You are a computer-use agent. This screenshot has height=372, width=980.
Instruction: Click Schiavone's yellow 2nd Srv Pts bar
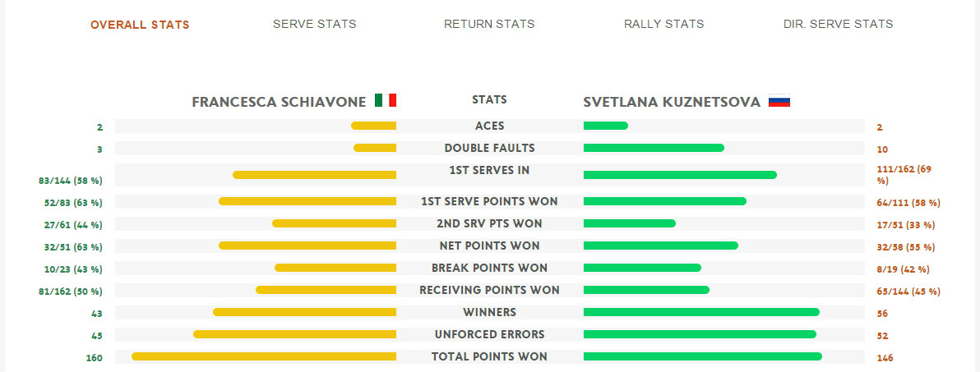335,223
